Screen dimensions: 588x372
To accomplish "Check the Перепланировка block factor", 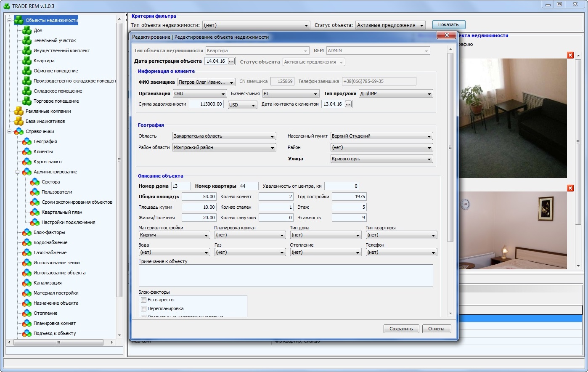I will [x=144, y=308].
